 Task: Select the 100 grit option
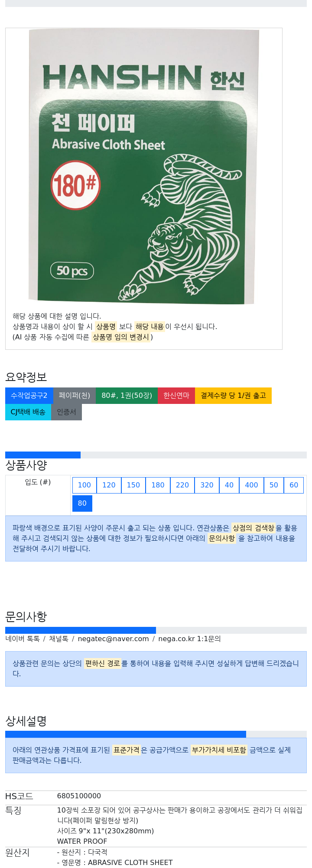[x=84, y=485]
